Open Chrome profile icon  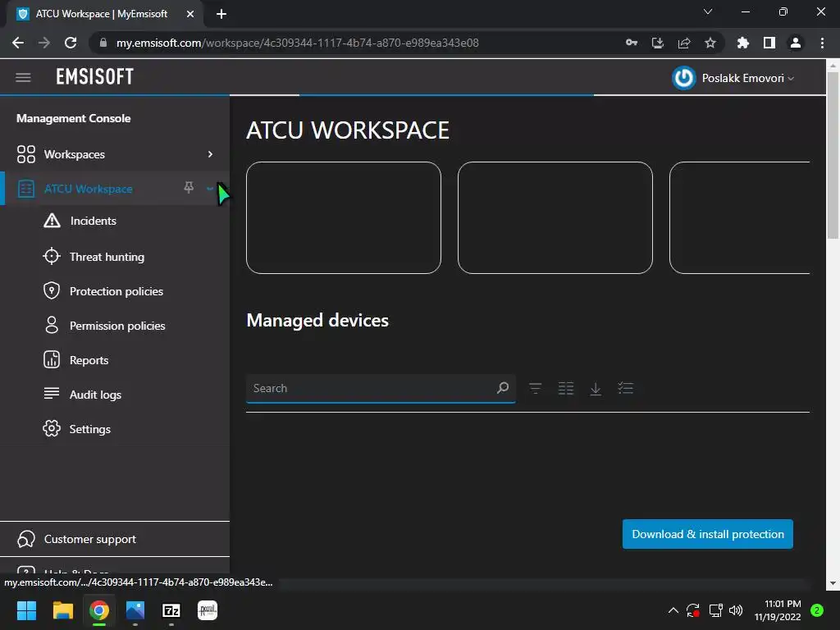click(796, 43)
